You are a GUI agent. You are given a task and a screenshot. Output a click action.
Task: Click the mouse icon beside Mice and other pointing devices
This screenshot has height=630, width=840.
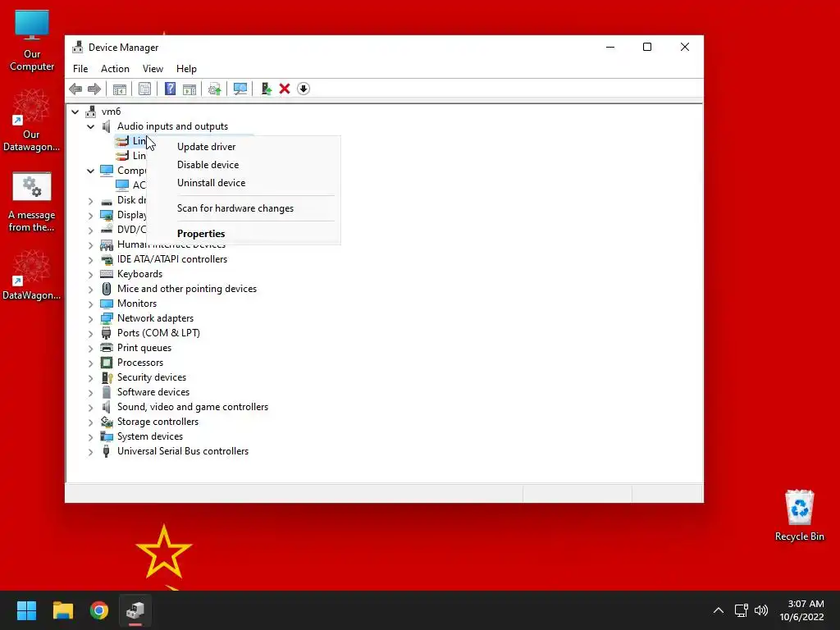tap(107, 289)
